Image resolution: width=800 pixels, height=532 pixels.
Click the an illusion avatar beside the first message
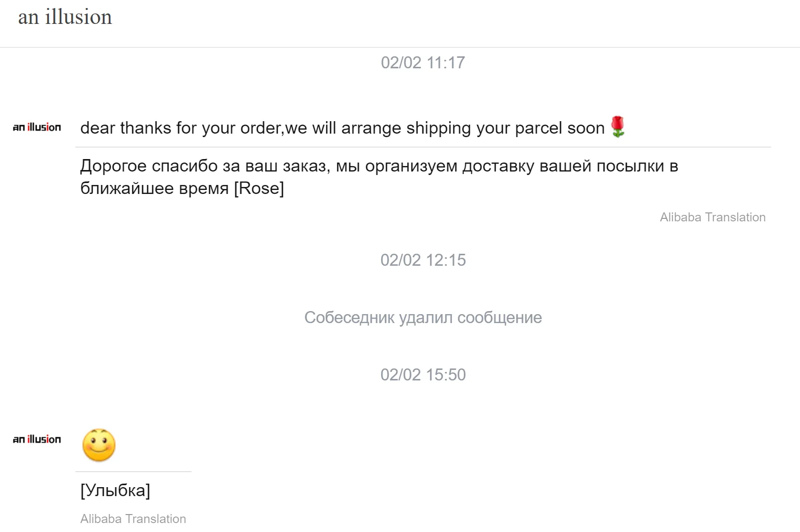37,128
